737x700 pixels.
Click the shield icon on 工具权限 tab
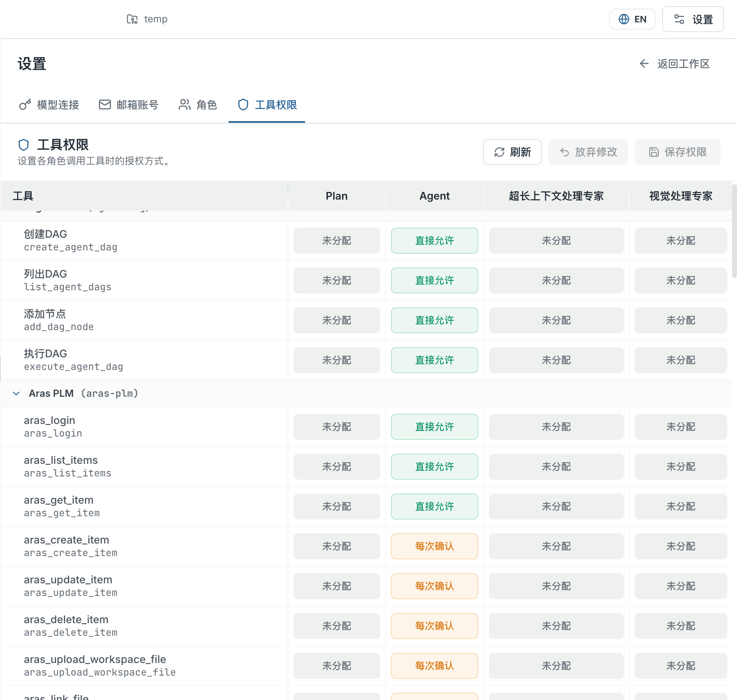click(243, 105)
